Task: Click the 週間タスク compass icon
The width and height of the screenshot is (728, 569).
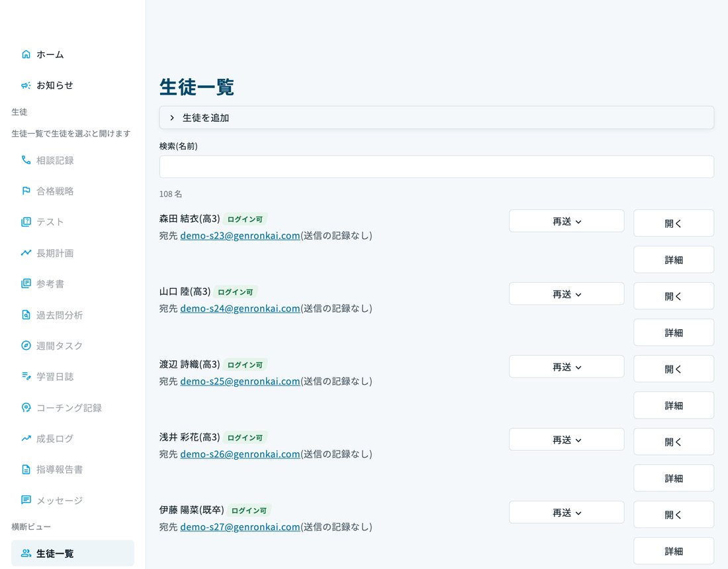Action: [x=26, y=345]
